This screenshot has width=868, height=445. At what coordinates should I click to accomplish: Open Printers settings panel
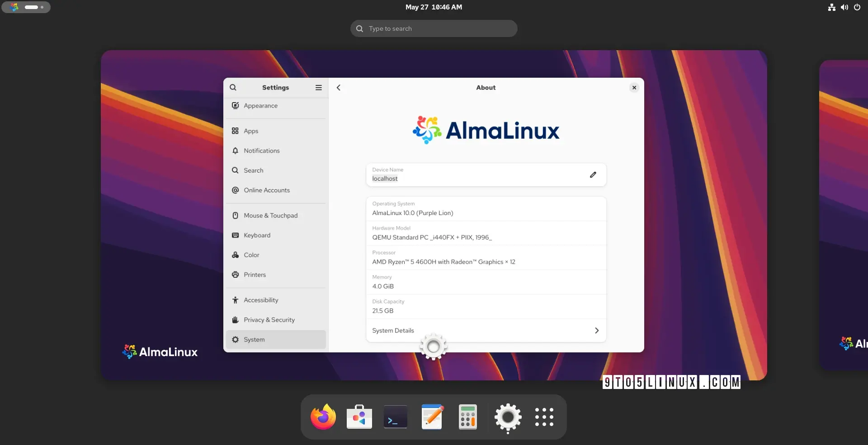276,275
